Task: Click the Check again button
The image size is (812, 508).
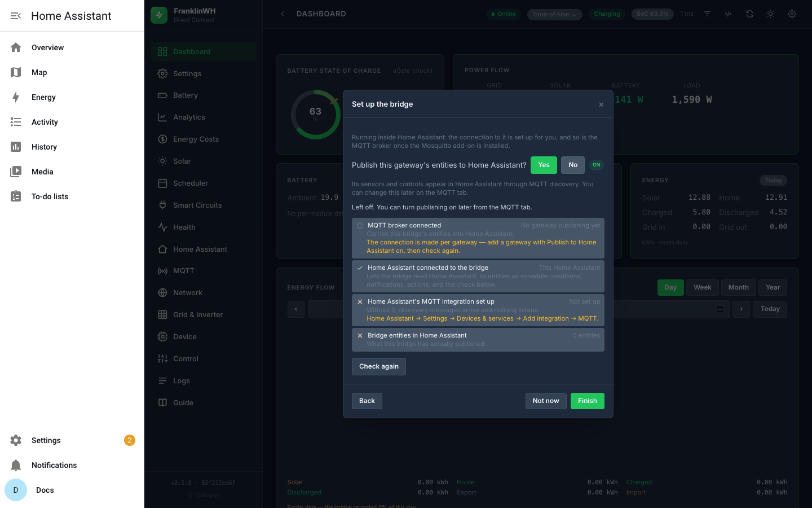Action: (379, 366)
